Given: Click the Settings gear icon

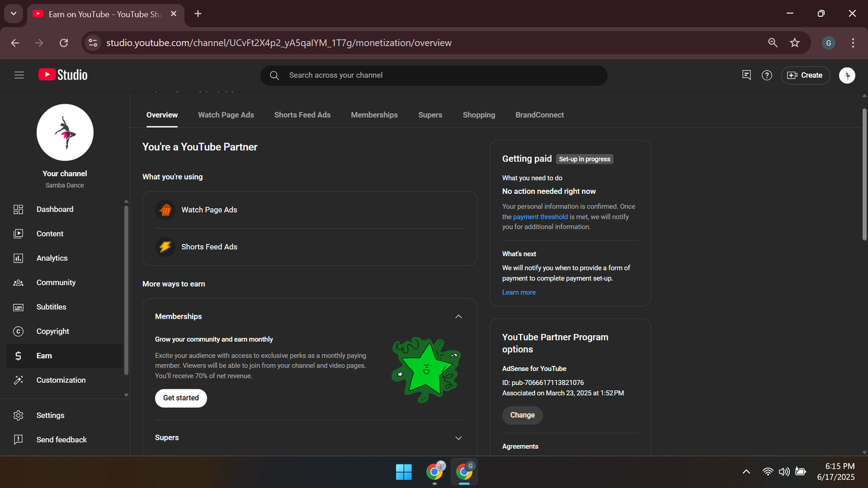Looking at the screenshot, I should click(x=18, y=415).
